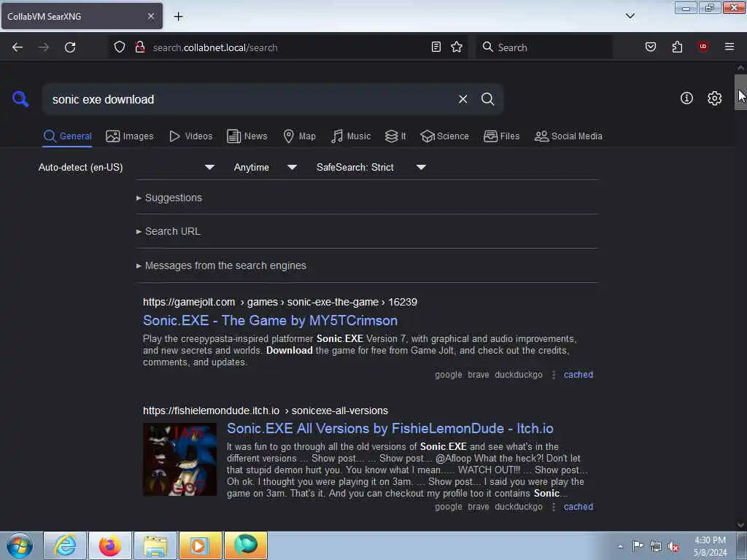Click the browser back arrow

click(x=18, y=47)
